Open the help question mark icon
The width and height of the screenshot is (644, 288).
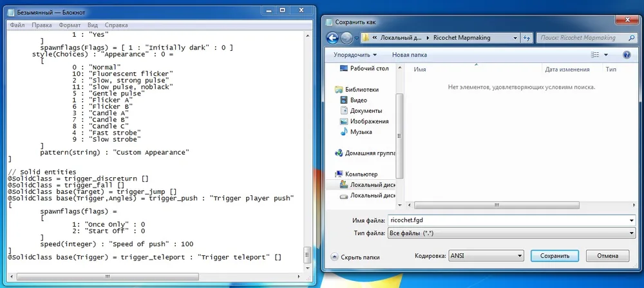click(x=626, y=55)
